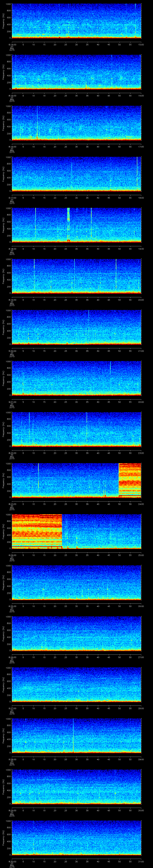Click the 8:18:00 start time label
The width and height of the screenshot is (153, 868).
(x=12, y=249)
